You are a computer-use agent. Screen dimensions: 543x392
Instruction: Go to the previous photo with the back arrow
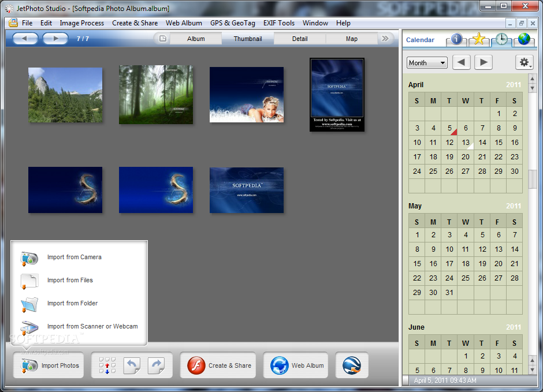pyautogui.click(x=25, y=39)
